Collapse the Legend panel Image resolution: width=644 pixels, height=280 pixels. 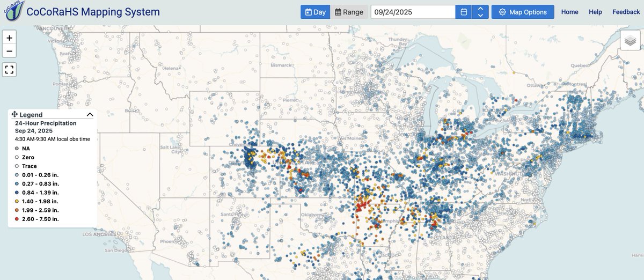point(90,114)
